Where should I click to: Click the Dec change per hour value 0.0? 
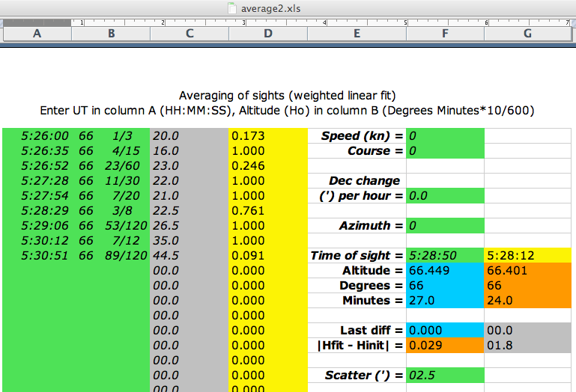(444, 196)
